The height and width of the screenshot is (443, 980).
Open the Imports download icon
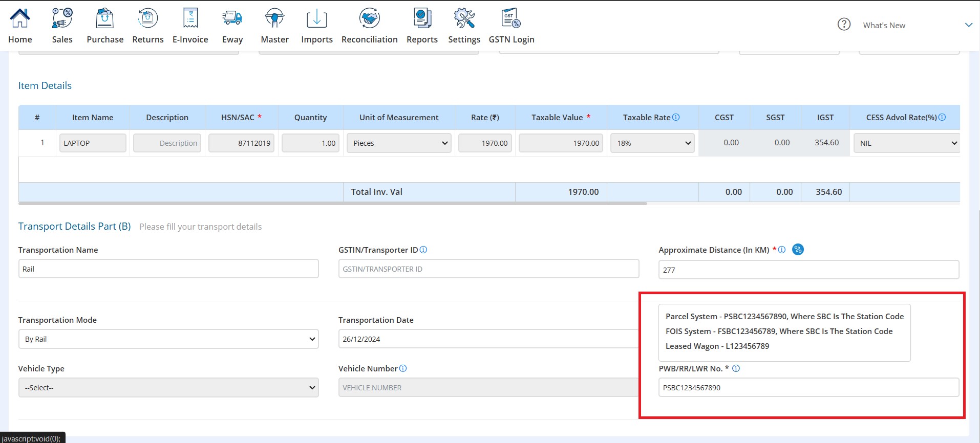tap(317, 18)
